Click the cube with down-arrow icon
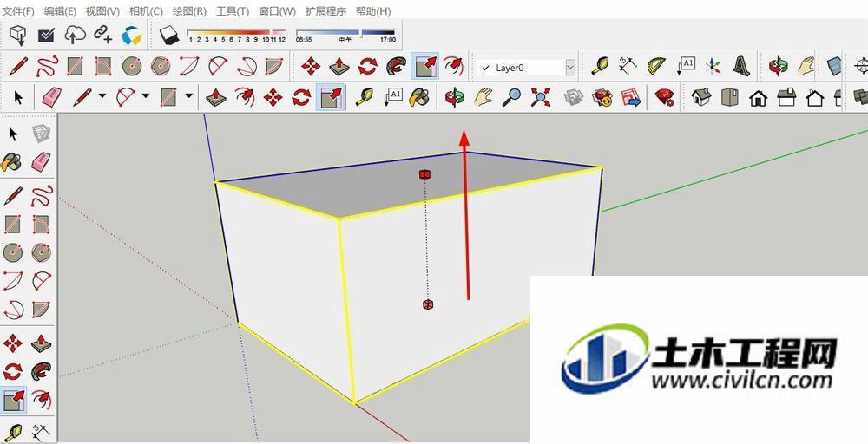Screen dimensions: 868x444 tap(18, 36)
